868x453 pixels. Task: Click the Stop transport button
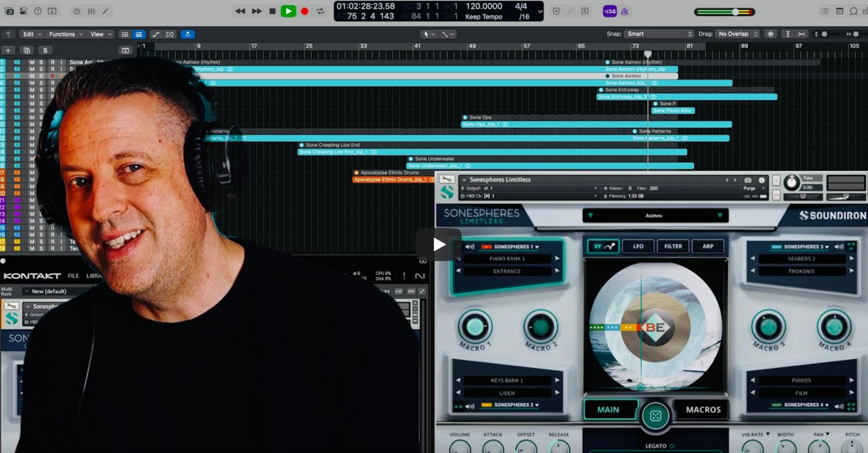tap(272, 11)
